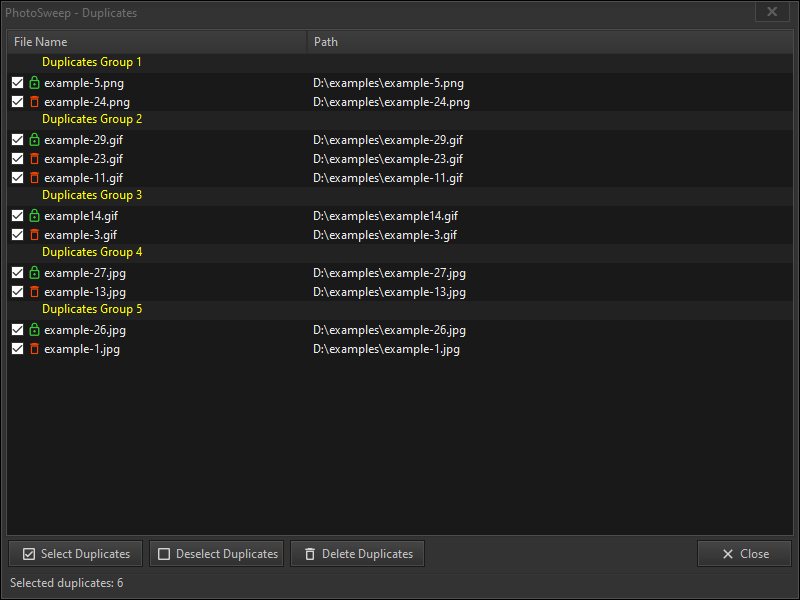This screenshot has height=600, width=800.
Task: Sort the list by File Name column
Action: 40,41
